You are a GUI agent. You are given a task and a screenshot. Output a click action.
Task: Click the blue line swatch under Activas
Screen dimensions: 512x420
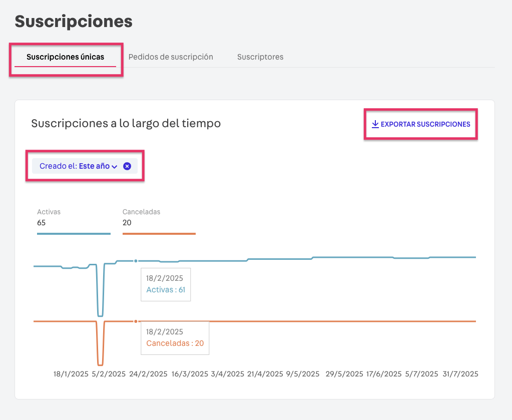74,233
